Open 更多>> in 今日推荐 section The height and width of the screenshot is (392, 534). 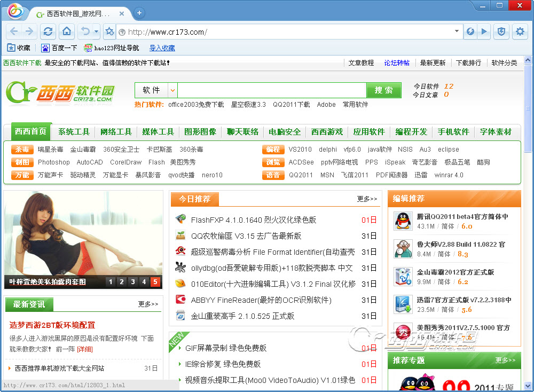pos(367,199)
